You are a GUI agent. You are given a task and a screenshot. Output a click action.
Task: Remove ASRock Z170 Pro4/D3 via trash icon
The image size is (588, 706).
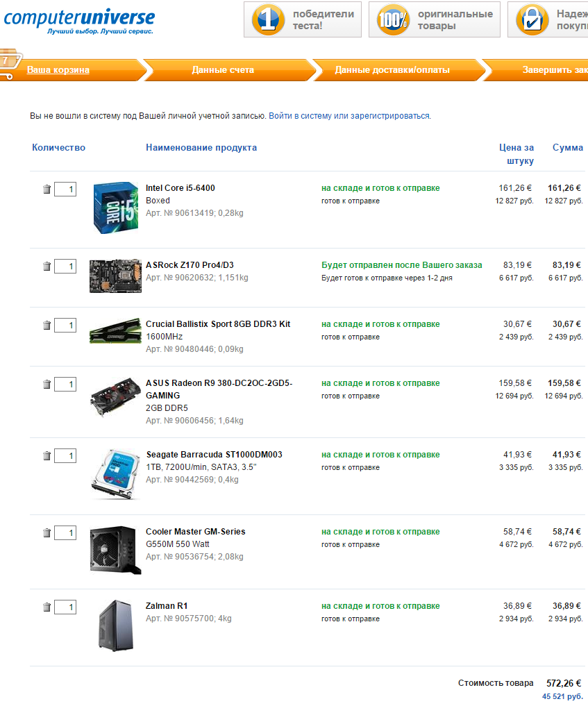[x=47, y=266]
